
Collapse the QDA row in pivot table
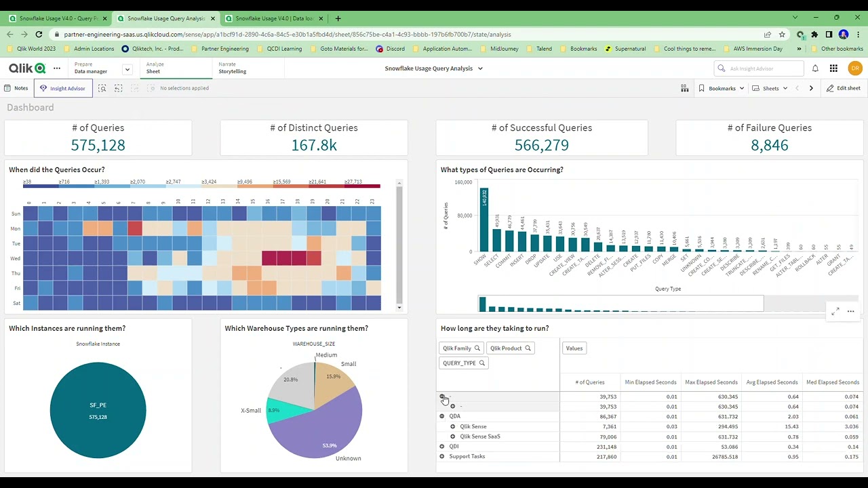(442, 416)
